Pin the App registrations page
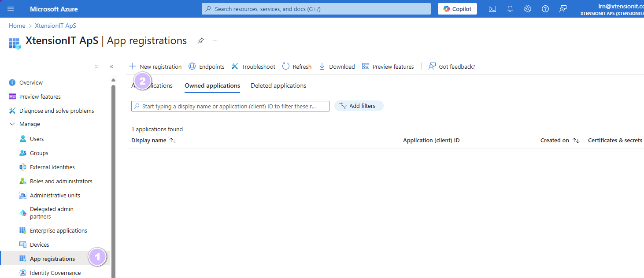This screenshot has height=278, width=644. (201, 41)
